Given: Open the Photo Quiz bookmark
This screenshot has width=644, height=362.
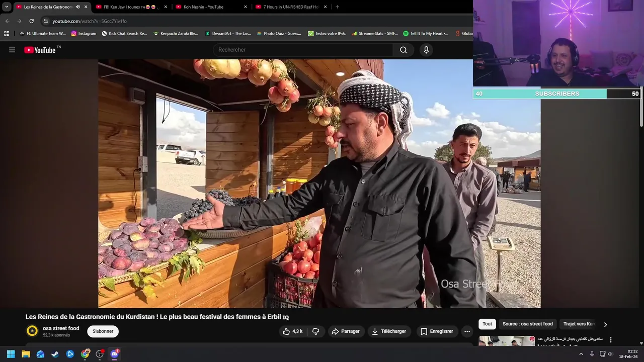Looking at the screenshot, I should tap(279, 34).
